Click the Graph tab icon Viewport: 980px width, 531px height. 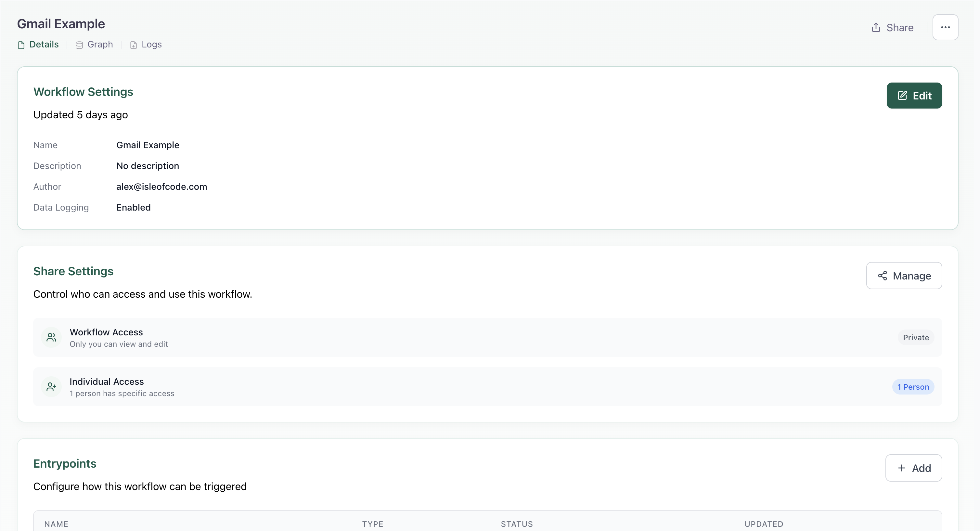80,45
